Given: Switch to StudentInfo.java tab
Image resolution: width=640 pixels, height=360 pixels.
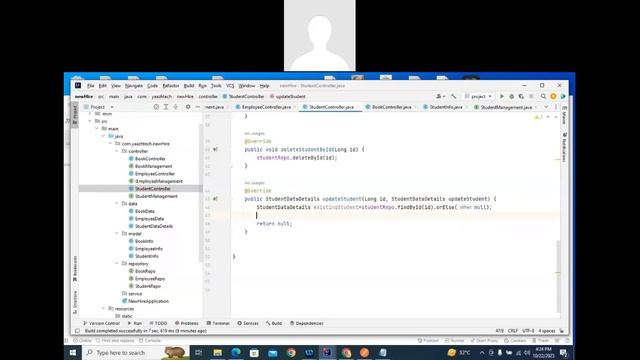Looking at the screenshot, I should tap(444, 107).
